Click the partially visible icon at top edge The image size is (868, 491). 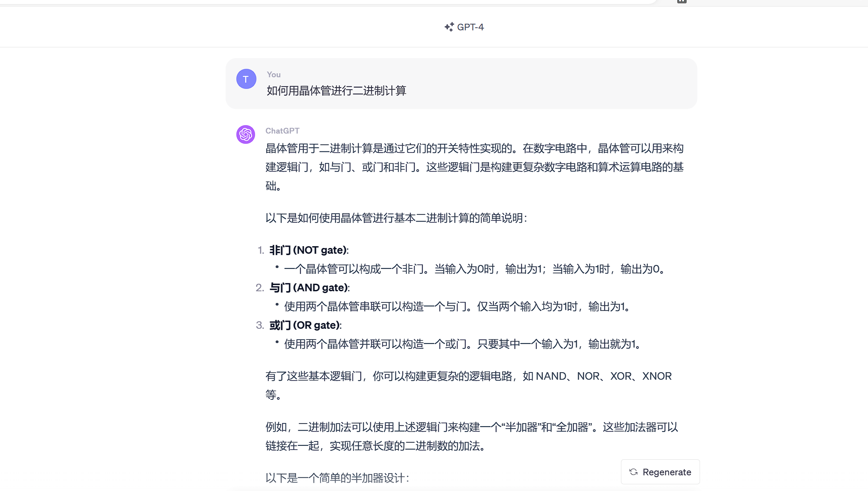pos(682,1)
